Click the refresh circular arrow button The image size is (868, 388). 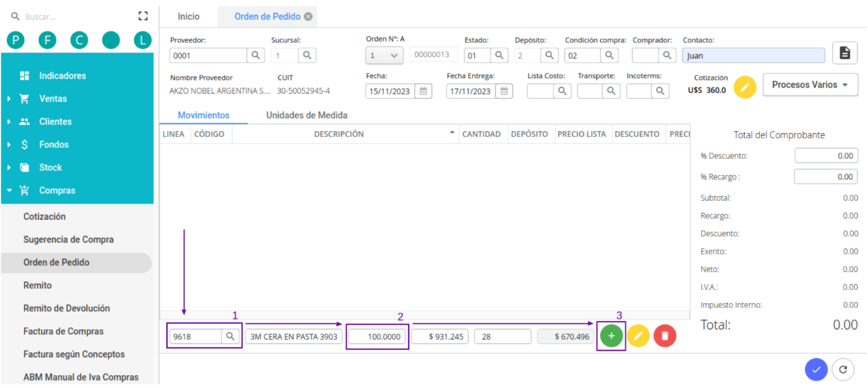tap(843, 369)
